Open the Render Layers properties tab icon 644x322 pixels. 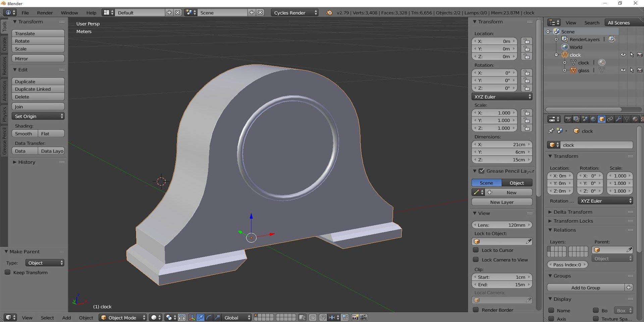tap(577, 119)
